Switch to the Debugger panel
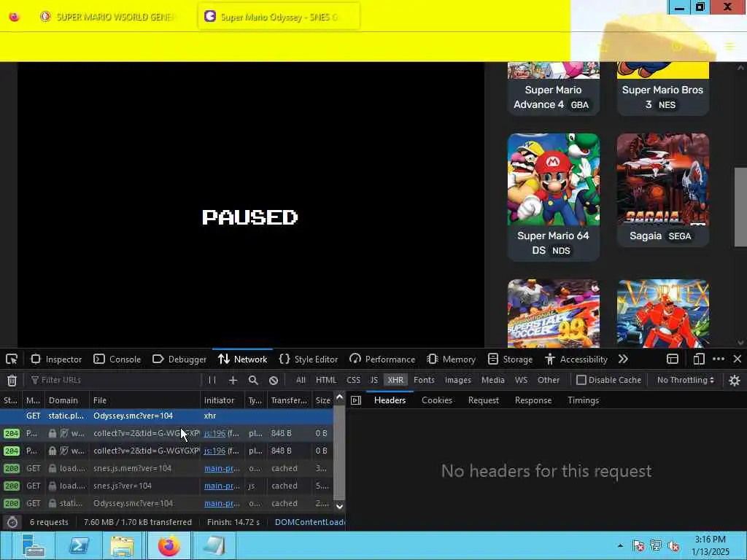This screenshot has width=747, height=560. 179,359
